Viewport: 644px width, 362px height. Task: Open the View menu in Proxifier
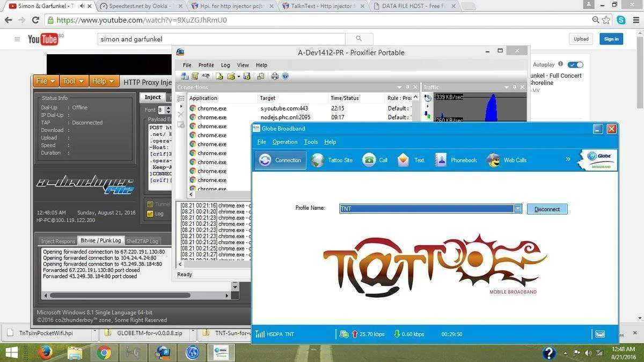pyautogui.click(x=243, y=65)
